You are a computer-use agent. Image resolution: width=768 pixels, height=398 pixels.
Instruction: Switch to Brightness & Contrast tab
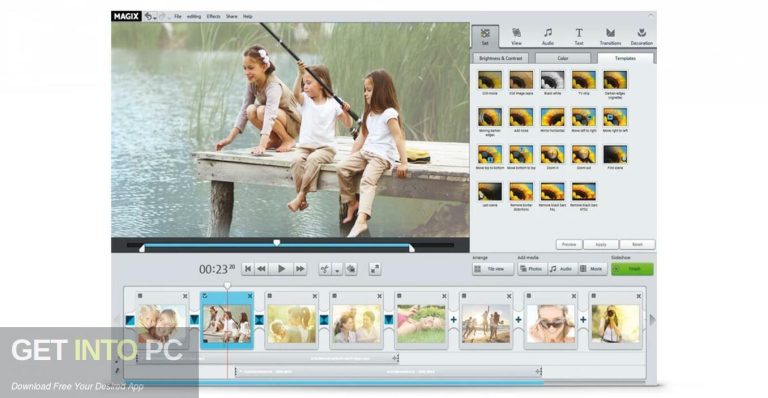pos(501,58)
